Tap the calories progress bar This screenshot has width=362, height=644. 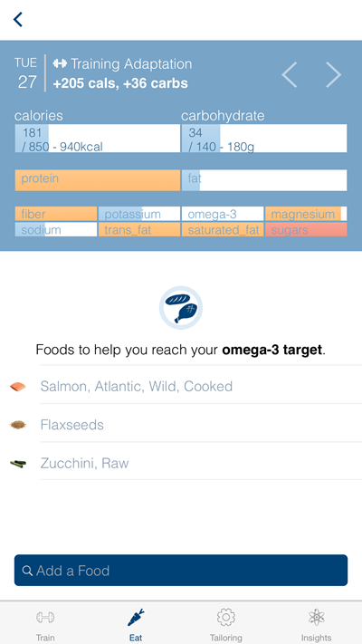(98, 139)
